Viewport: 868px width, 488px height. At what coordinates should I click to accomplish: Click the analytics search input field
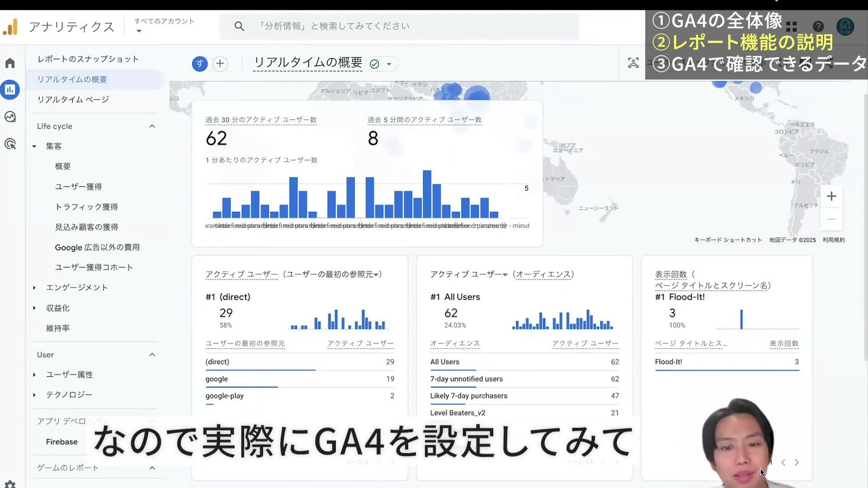(x=399, y=26)
